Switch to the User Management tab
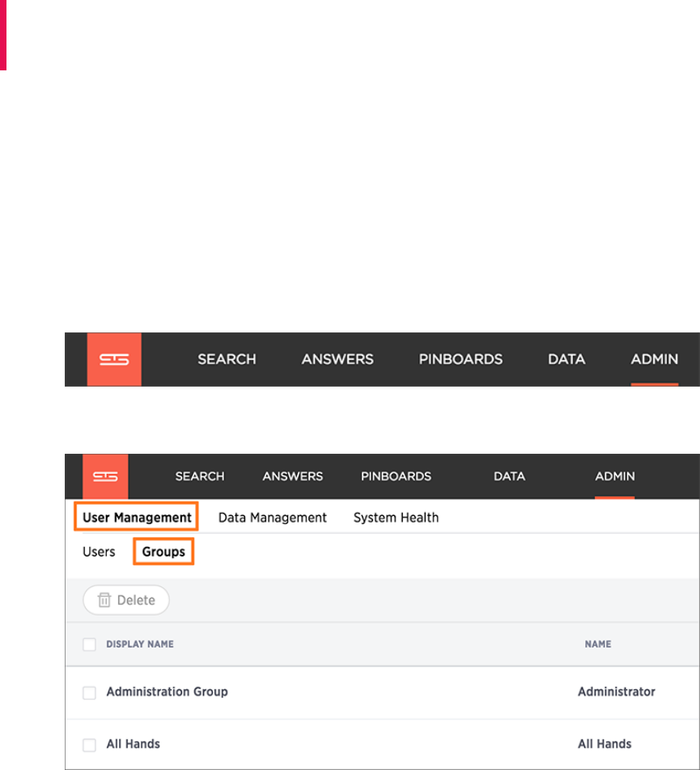The height and width of the screenshot is (770, 700). pyautogui.click(x=137, y=517)
